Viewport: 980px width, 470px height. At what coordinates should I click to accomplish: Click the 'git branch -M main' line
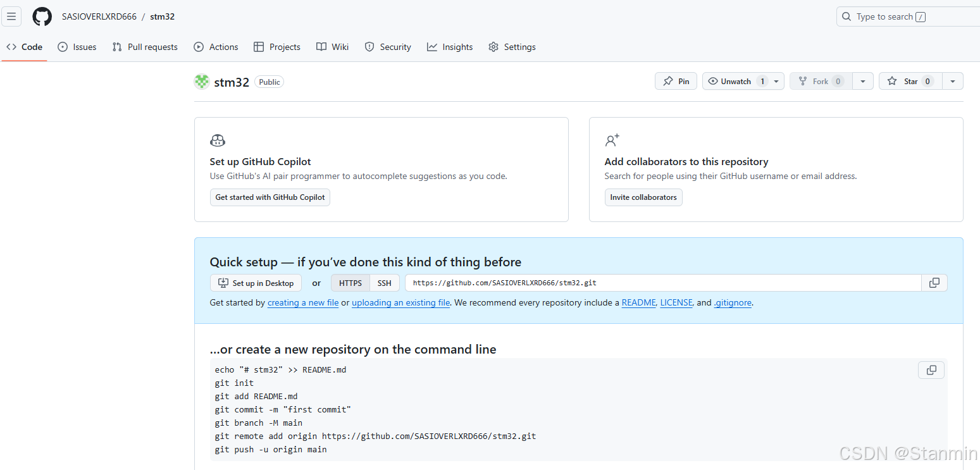(259, 423)
